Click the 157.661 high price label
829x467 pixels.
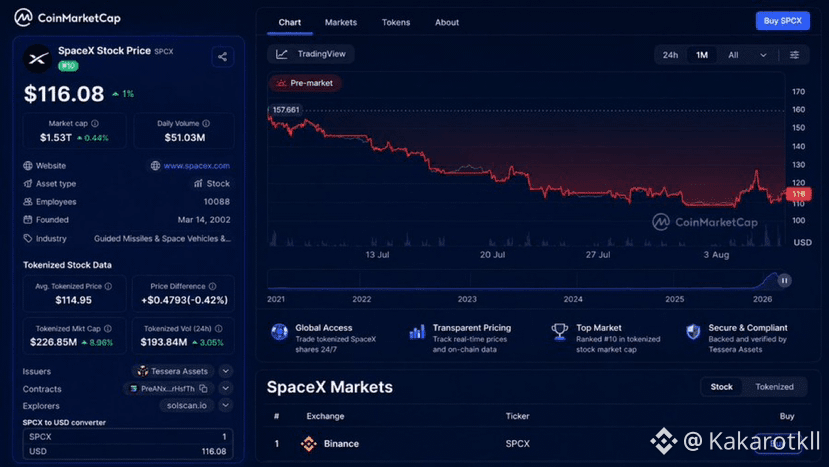(x=285, y=110)
